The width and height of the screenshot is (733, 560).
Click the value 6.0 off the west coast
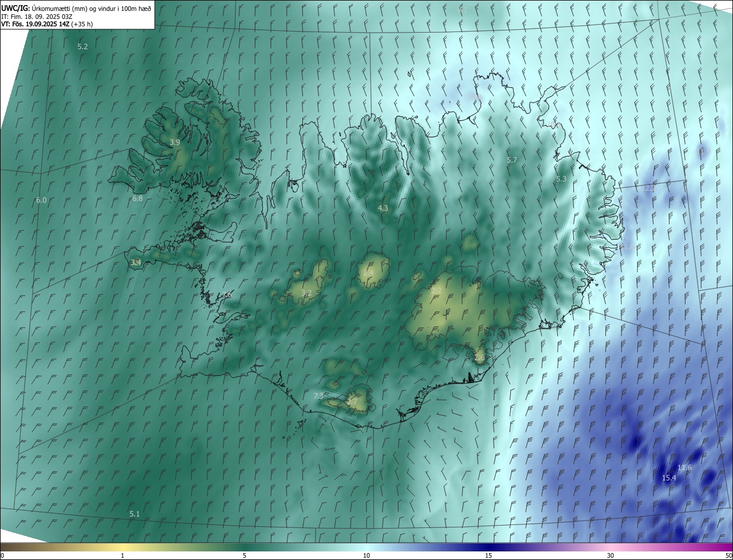coord(41,200)
